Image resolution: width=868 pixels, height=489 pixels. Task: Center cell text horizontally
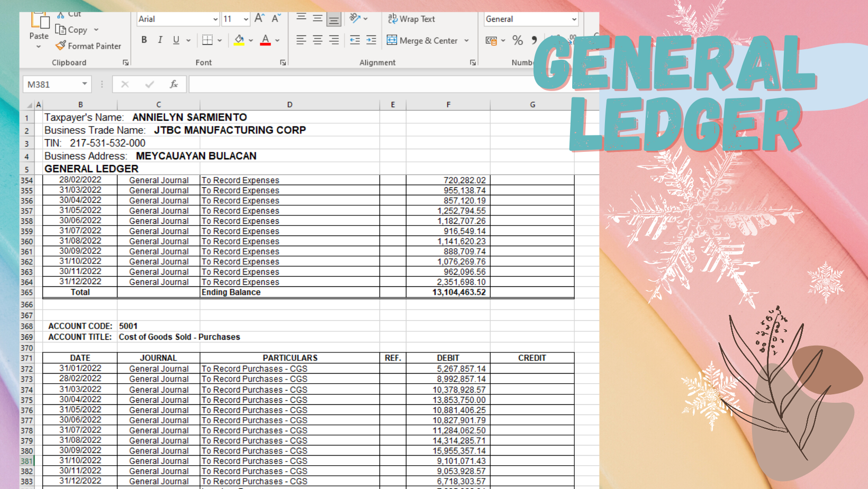coord(318,40)
